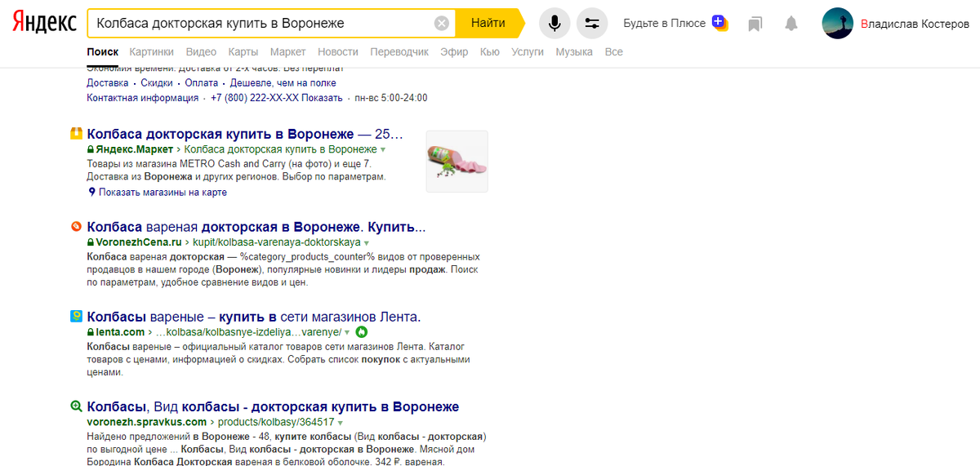Select the Поиск tab
This screenshot has width=980, height=466.
[102, 51]
